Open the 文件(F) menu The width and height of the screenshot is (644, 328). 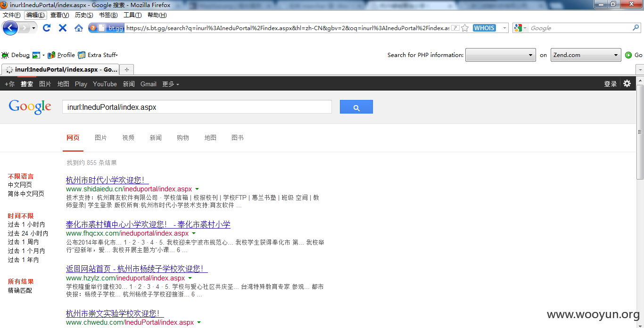12,15
